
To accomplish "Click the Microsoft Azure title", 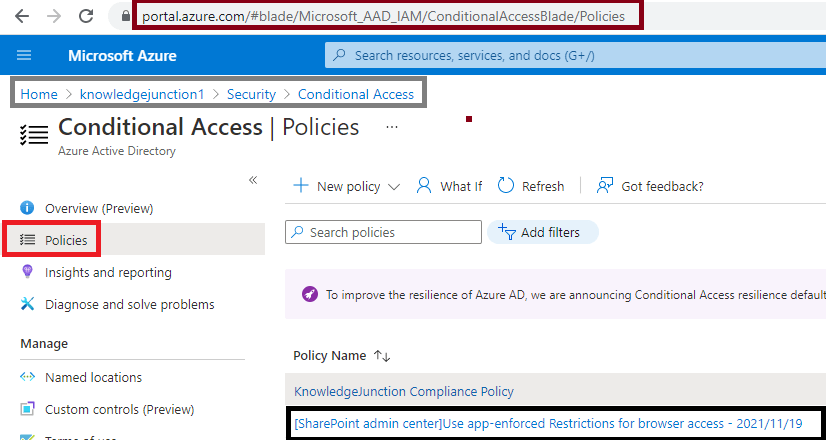I will (x=122, y=56).
